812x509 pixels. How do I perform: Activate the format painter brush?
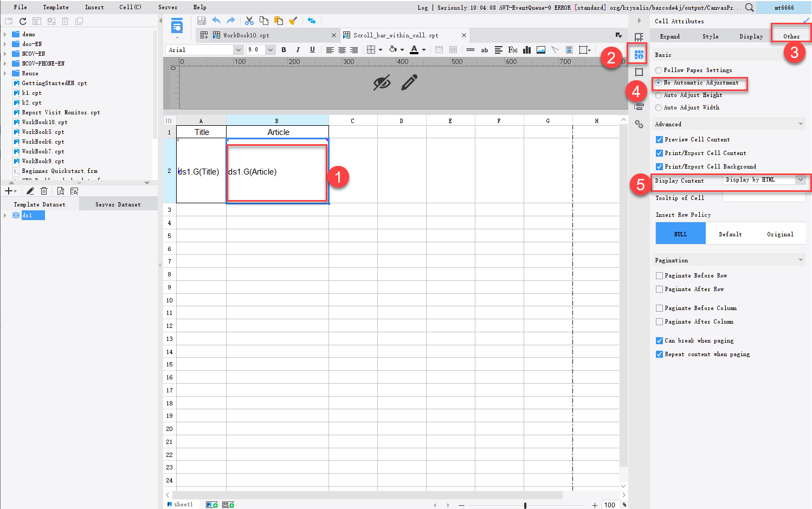[293, 21]
